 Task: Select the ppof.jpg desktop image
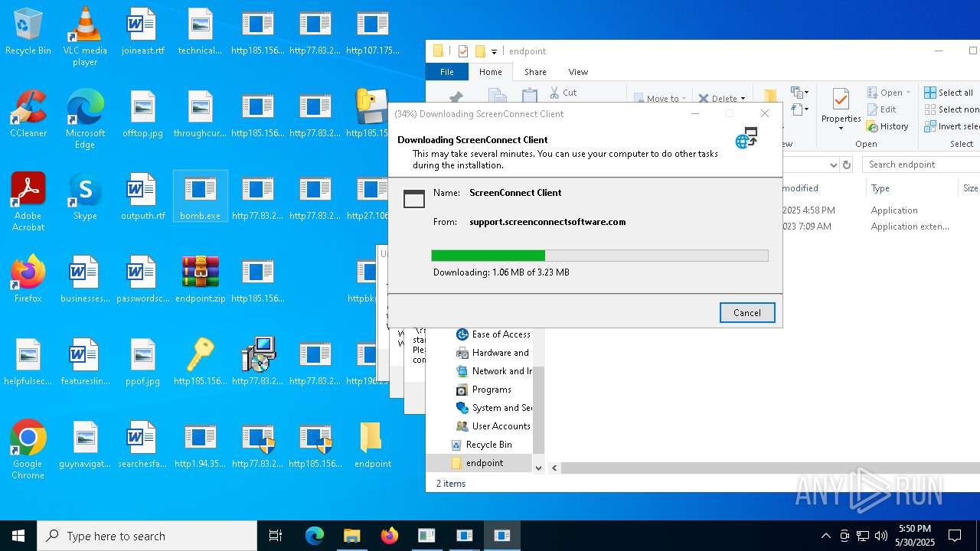[142, 362]
